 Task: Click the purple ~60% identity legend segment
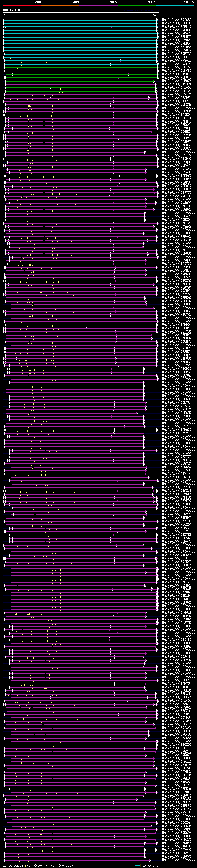point(99,6)
